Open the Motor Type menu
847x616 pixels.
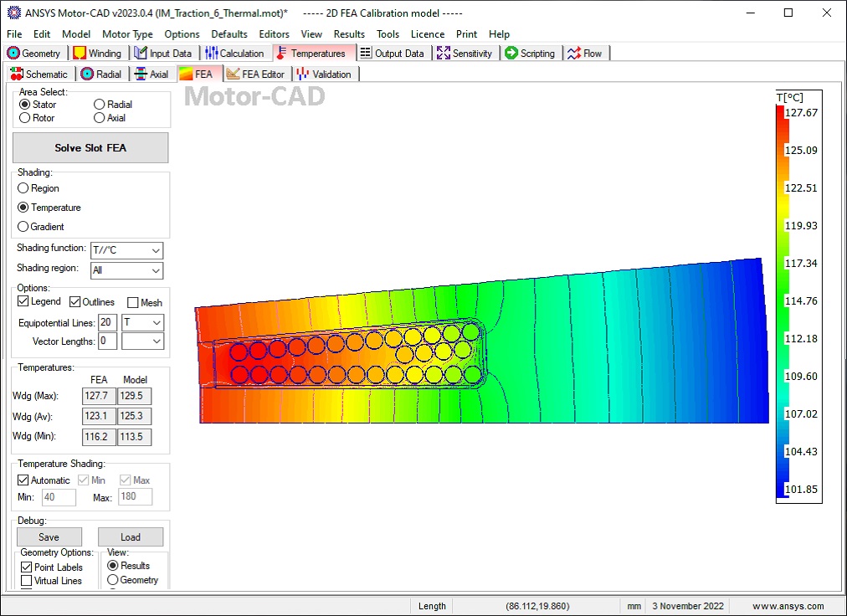(127, 34)
